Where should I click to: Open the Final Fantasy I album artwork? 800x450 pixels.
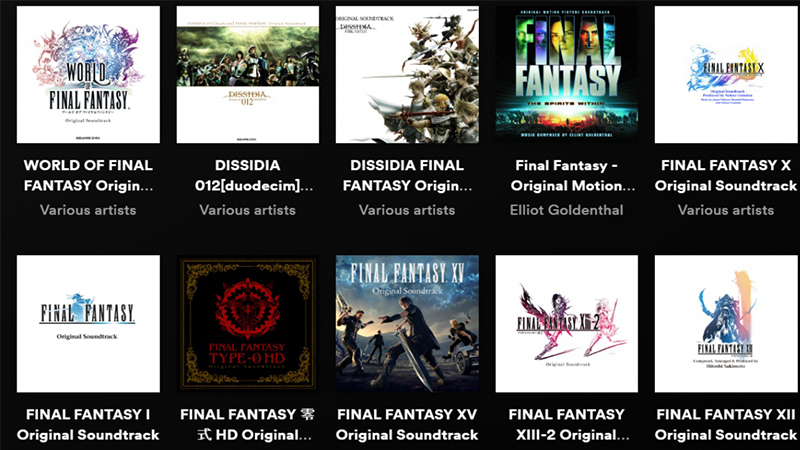(x=88, y=324)
